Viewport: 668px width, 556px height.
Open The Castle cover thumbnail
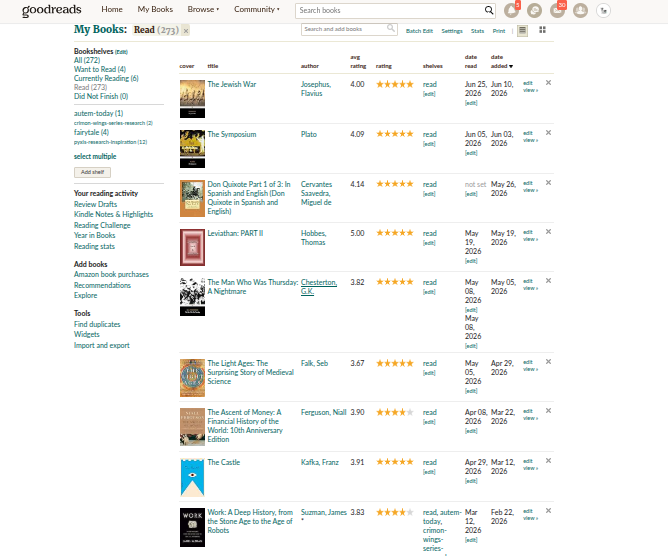192,478
